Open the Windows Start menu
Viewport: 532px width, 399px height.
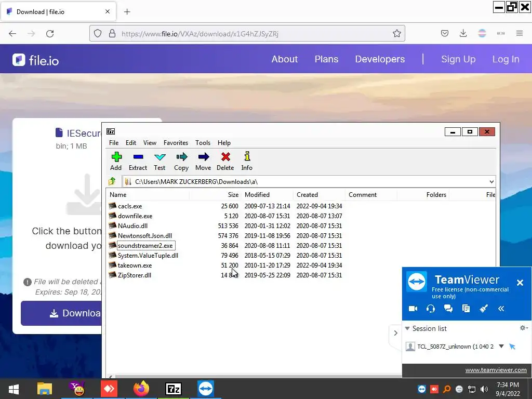click(x=14, y=389)
